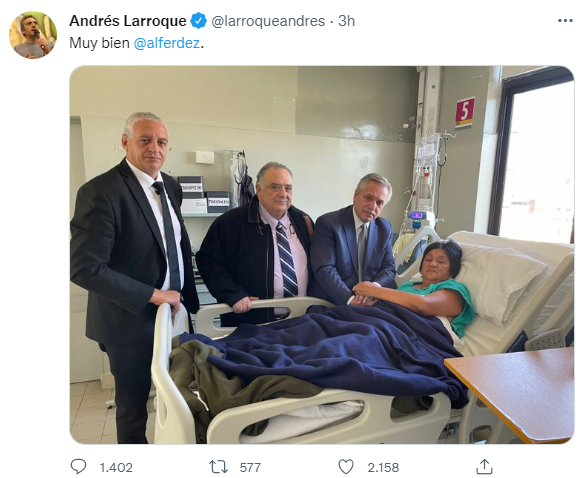
Task: Click the @larroqueandres handle
Action: click(268, 21)
